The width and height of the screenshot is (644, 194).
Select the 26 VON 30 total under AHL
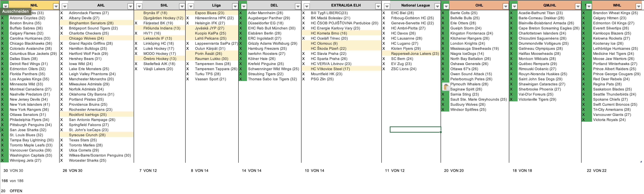[72, 171]
